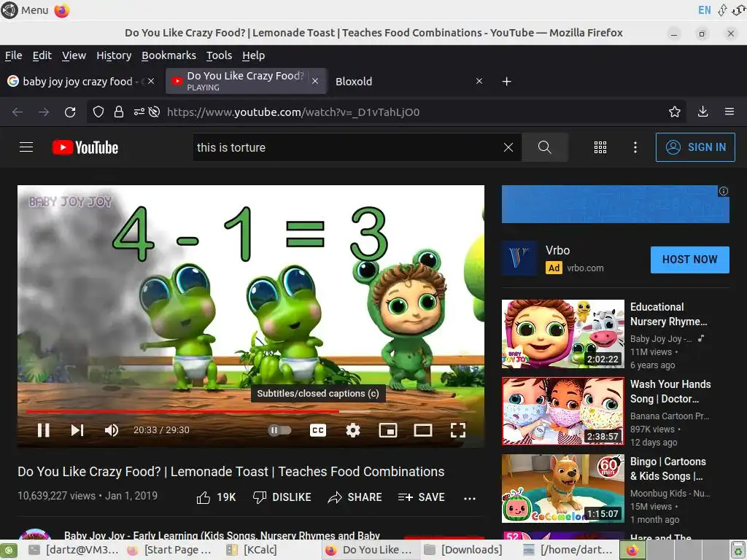Go back to previous page

tap(18, 112)
